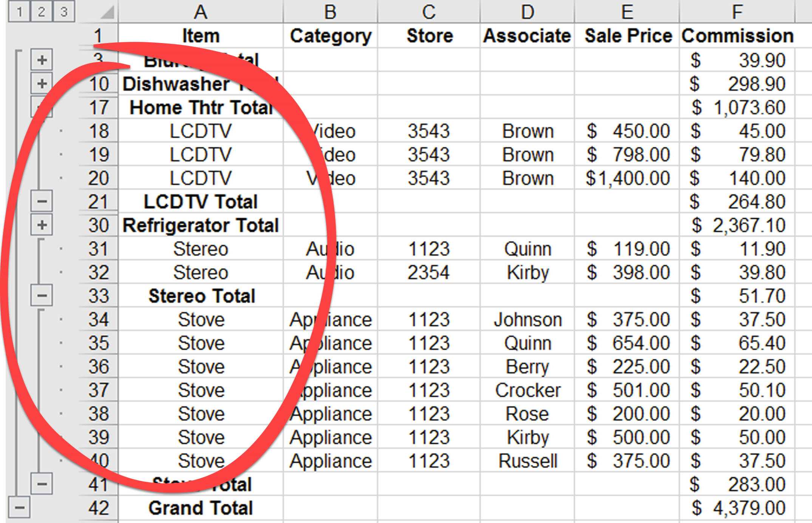Click the Associate header cell
The image size is (812, 523).
(x=527, y=36)
